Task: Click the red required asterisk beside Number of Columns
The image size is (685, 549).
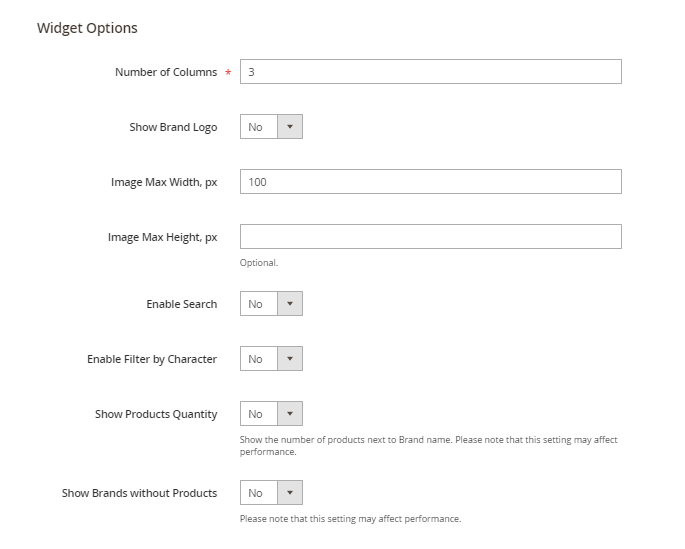Action: 228,74
